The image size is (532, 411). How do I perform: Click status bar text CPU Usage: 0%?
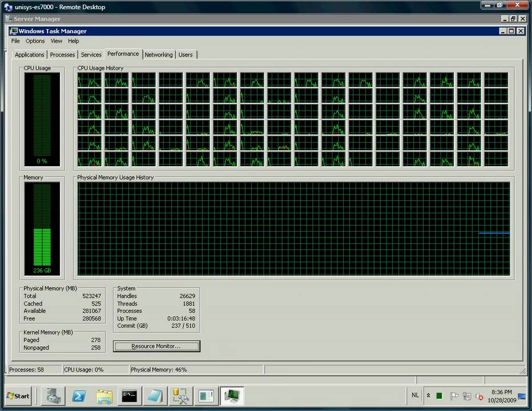83,369
